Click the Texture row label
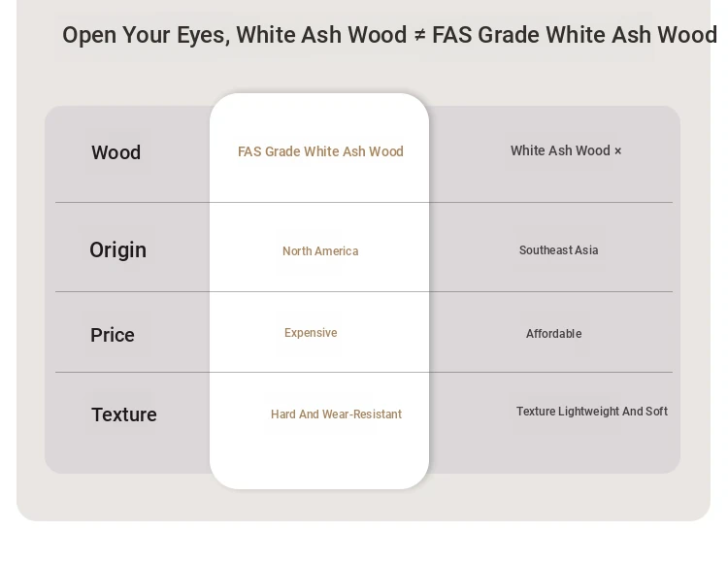This screenshot has width=728, height=563. (x=124, y=414)
